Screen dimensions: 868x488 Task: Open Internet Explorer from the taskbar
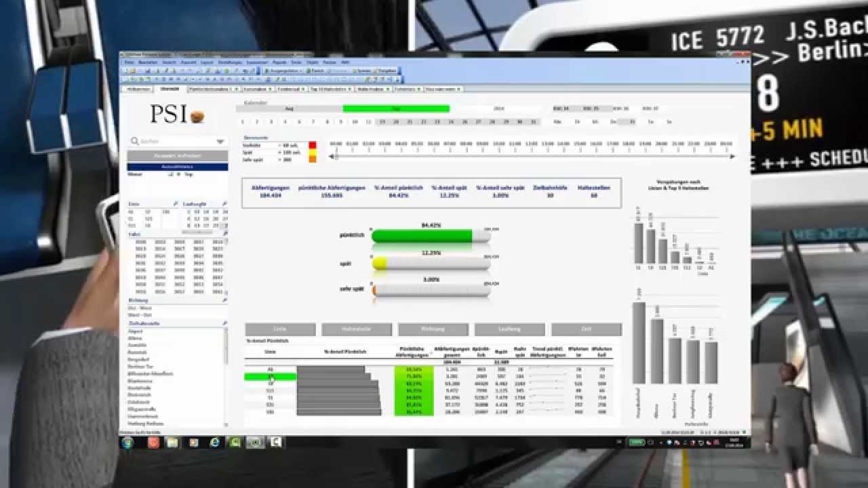[x=215, y=442]
